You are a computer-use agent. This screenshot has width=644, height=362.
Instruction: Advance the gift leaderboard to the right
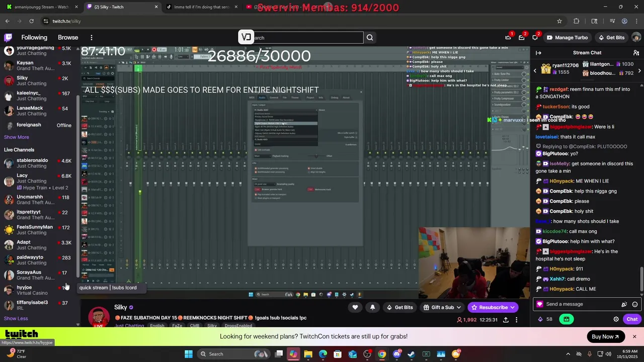pyautogui.click(x=639, y=71)
